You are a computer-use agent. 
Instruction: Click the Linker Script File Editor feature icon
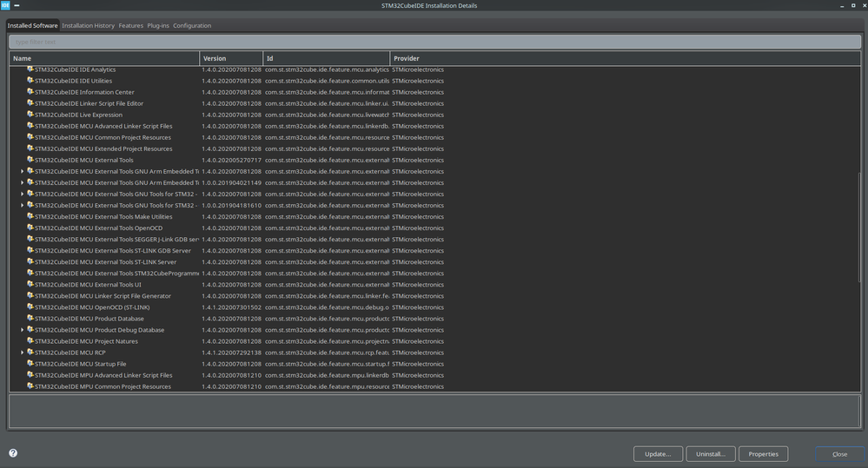coord(30,103)
